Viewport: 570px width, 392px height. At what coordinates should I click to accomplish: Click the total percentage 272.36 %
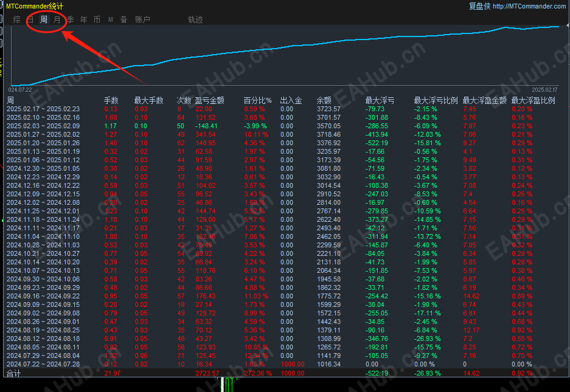[258, 374]
